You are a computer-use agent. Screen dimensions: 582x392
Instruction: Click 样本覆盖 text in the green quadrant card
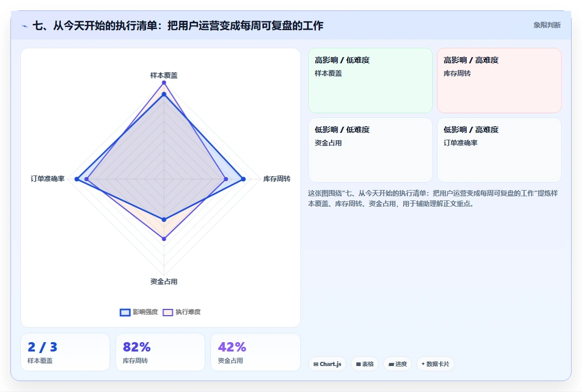coord(328,73)
